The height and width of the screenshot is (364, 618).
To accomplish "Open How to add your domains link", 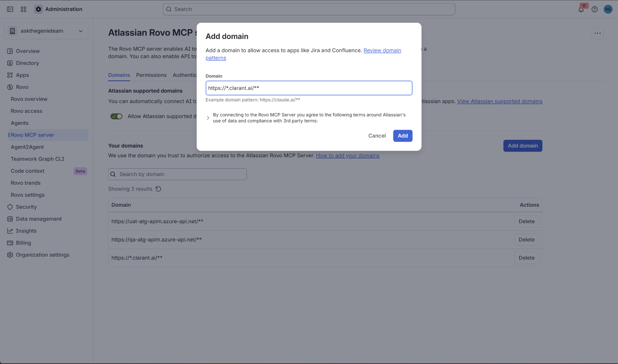I will [x=347, y=155].
